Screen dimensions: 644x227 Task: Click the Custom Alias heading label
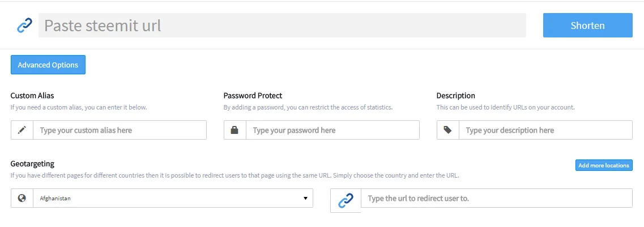click(x=32, y=96)
